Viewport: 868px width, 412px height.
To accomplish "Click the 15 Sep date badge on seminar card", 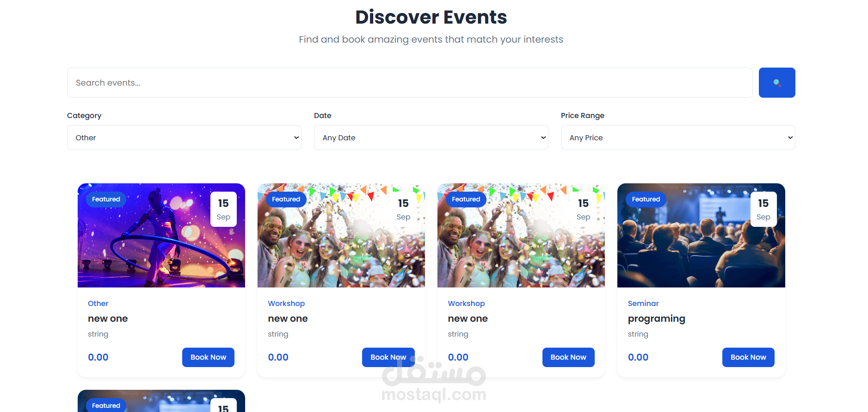I will 763,209.
